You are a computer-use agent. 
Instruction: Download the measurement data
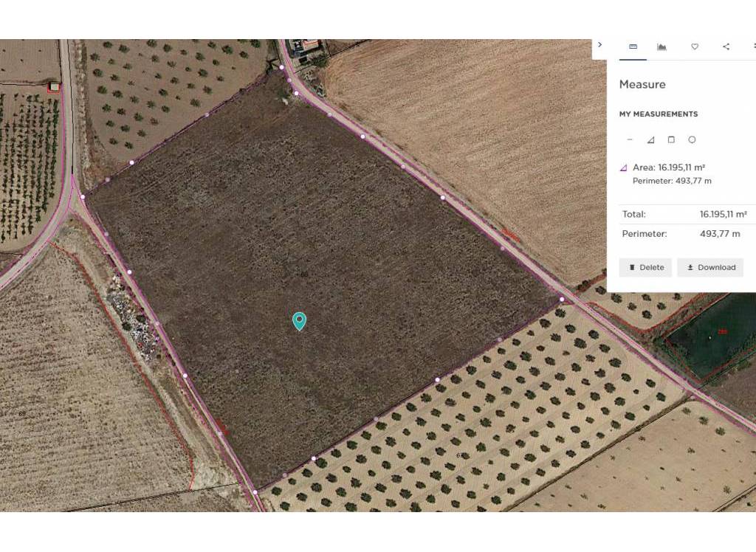click(709, 267)
